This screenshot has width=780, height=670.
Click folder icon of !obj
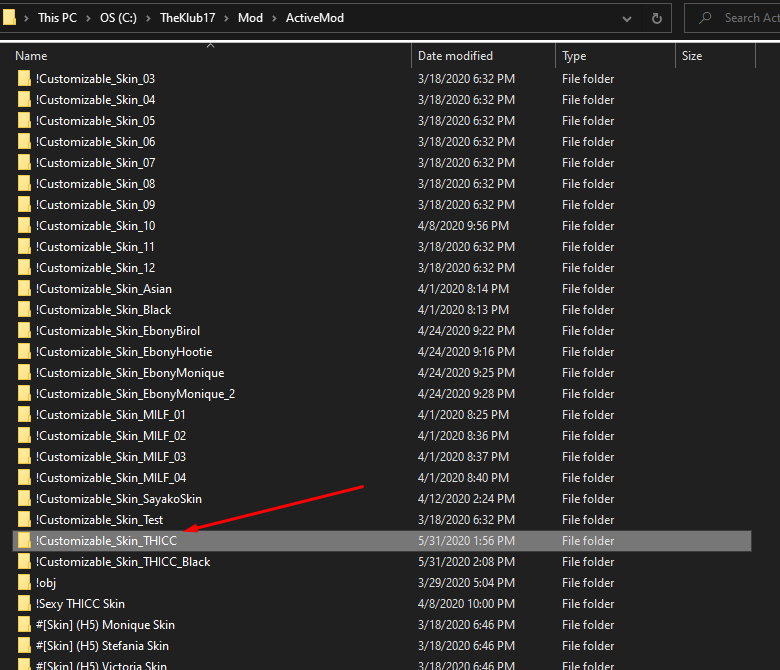coord(24,582)
